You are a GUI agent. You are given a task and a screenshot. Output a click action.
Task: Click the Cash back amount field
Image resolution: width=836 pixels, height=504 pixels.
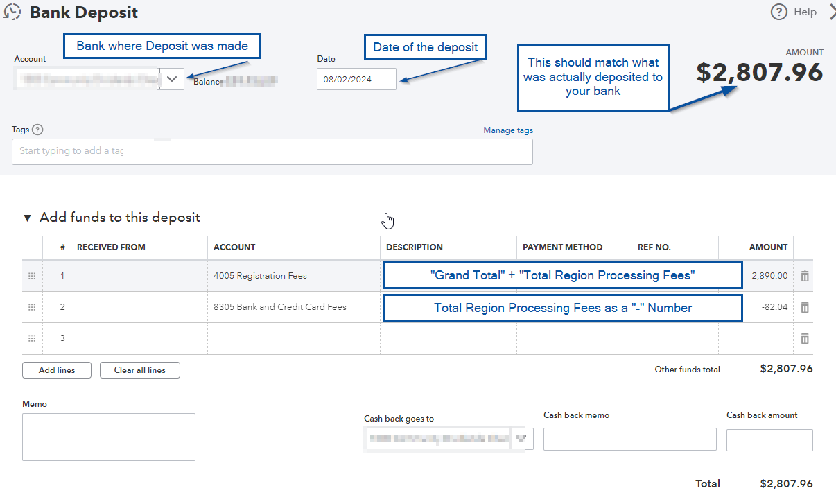(x=769, y=440)
